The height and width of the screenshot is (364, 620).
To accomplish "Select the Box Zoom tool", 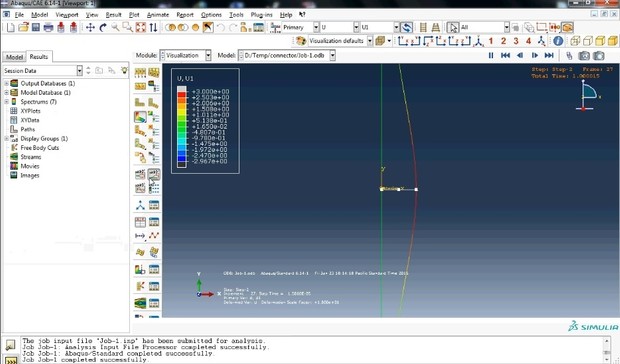I will click(x=127, y=27).
